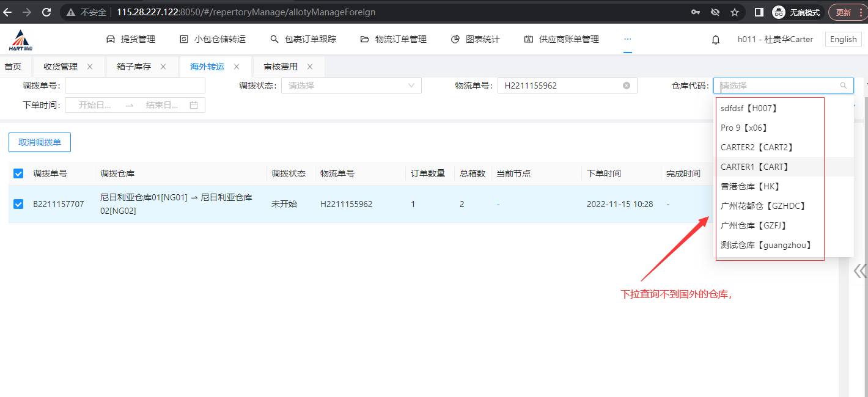Click the double-chevron collapse panel icon

[859, 271]
